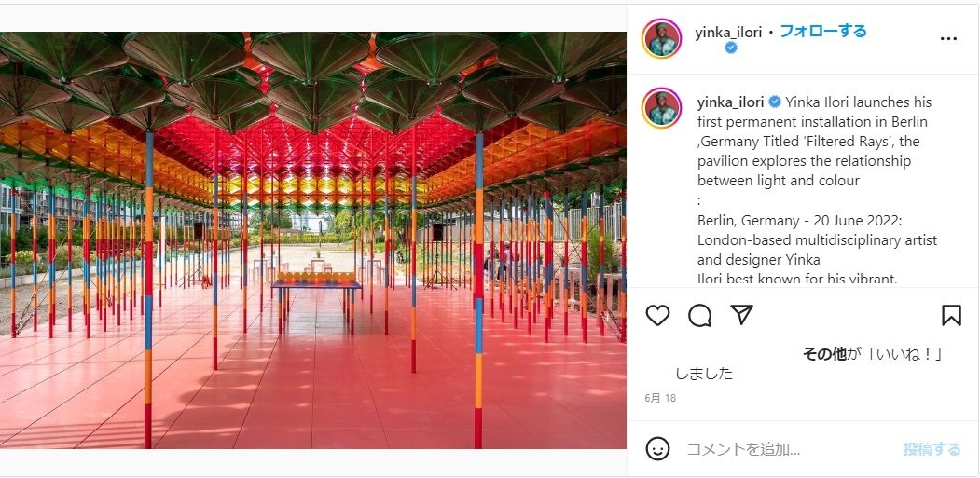The height and width of the screenshot is (478, 980).
Task: Open the three-dot more options menu
Action: [948, 39]
